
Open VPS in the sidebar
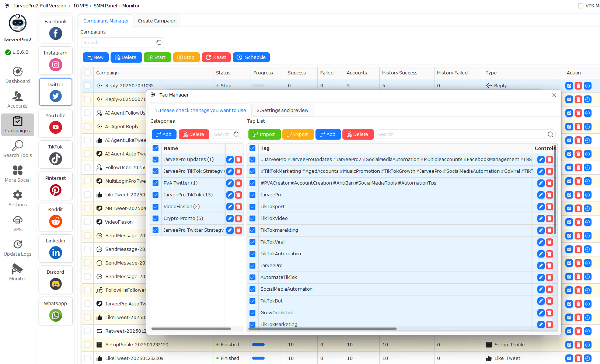pyautogui.click(x=18, y=223)
